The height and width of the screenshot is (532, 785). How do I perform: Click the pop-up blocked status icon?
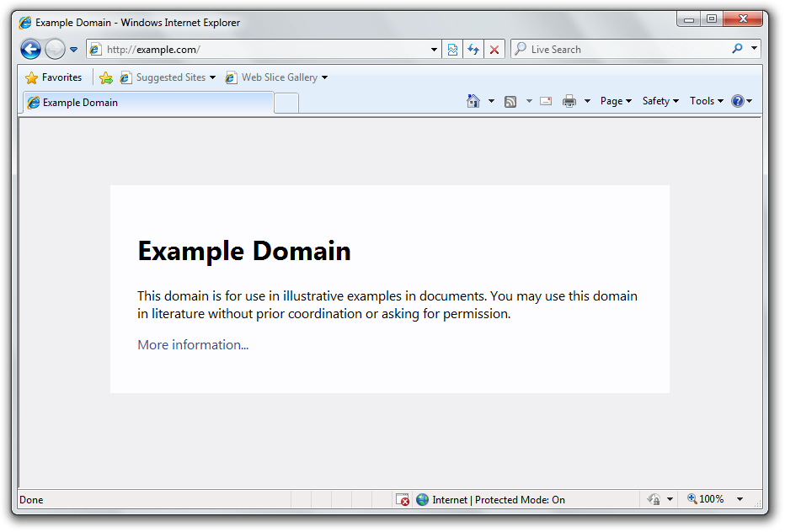tap(403, 499)
